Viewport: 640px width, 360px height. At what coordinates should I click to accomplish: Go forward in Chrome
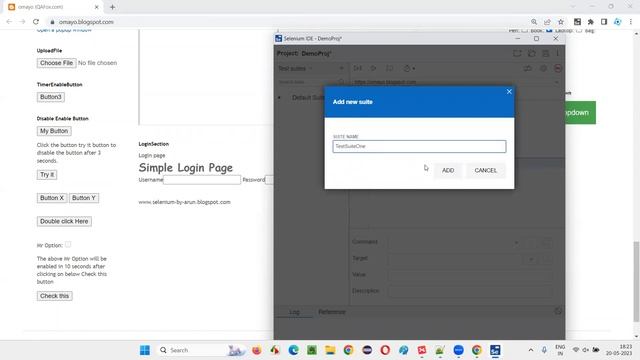22,22
